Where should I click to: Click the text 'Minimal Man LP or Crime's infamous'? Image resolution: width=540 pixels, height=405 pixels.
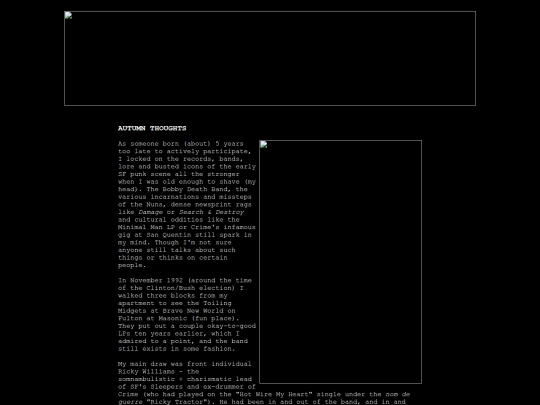tap(187, 227)
